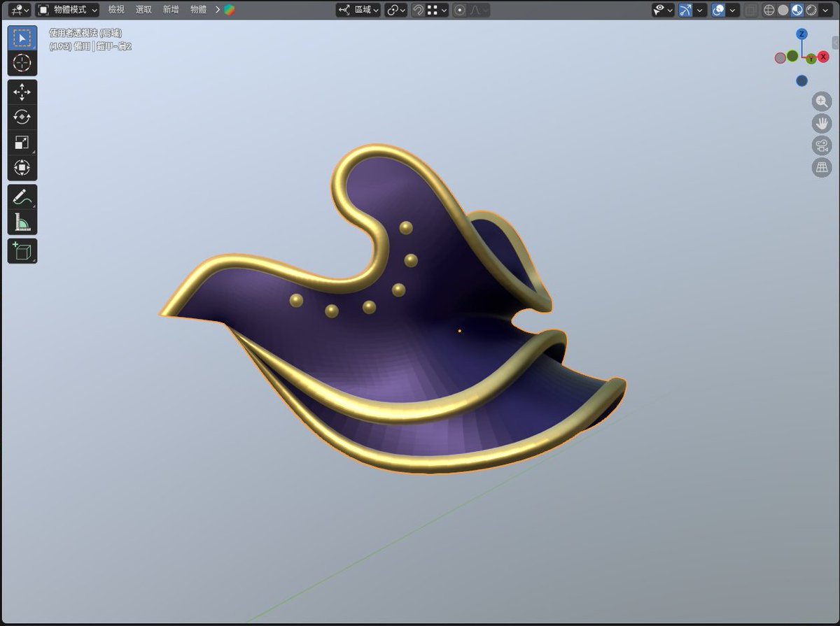Image resolution: width=840 pixels, height=626 pixels.
Task: Open editor type dropdown
Action: click(19, 10)
